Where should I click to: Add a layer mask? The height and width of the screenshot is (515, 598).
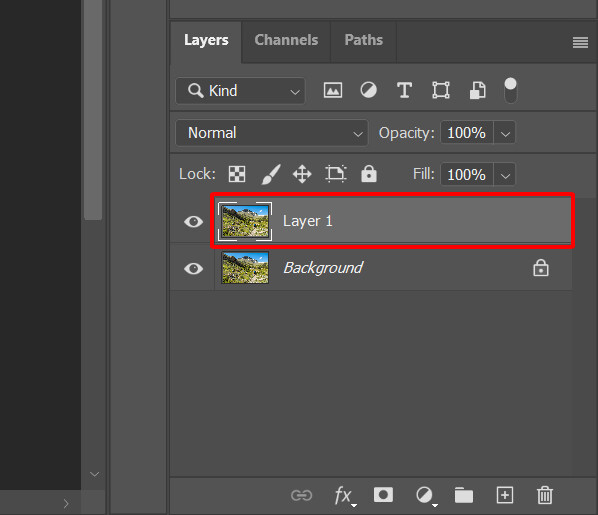pos(383,495)
